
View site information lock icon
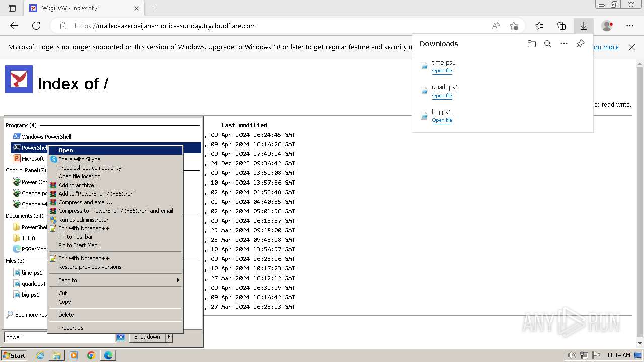point(63,26)
